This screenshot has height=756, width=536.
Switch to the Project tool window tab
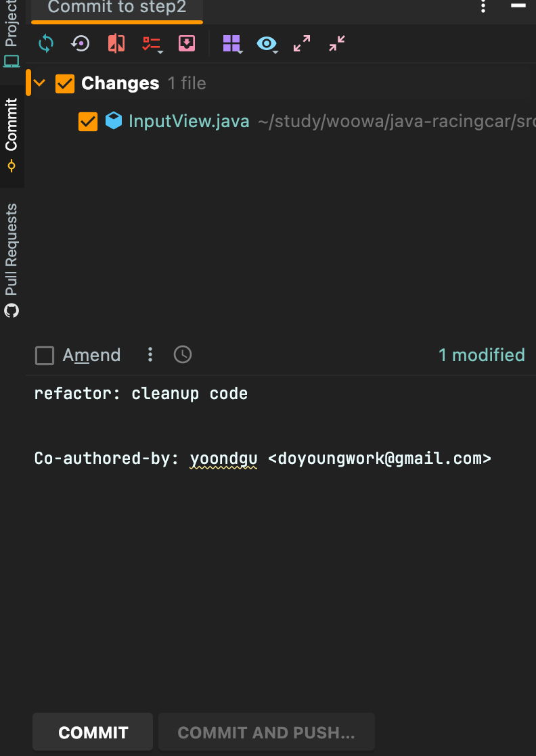(12, 32)
